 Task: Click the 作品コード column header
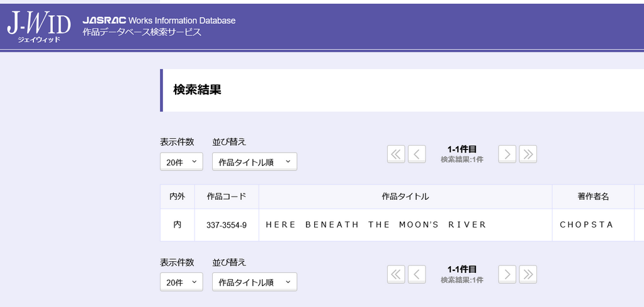click(x=227, y=197)
